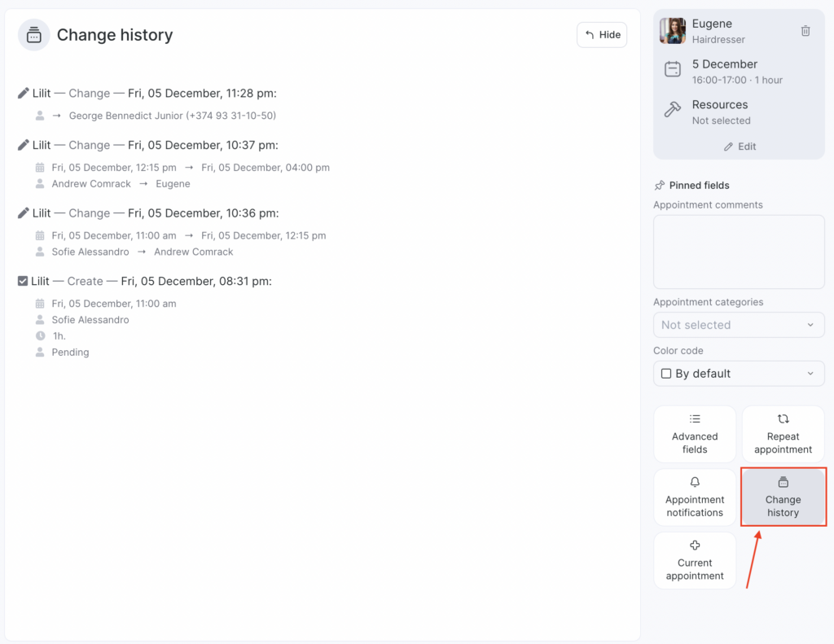Screen dimensions: 834x644
Task: Select the highlighted Change history tile
Action: [783, 497]
